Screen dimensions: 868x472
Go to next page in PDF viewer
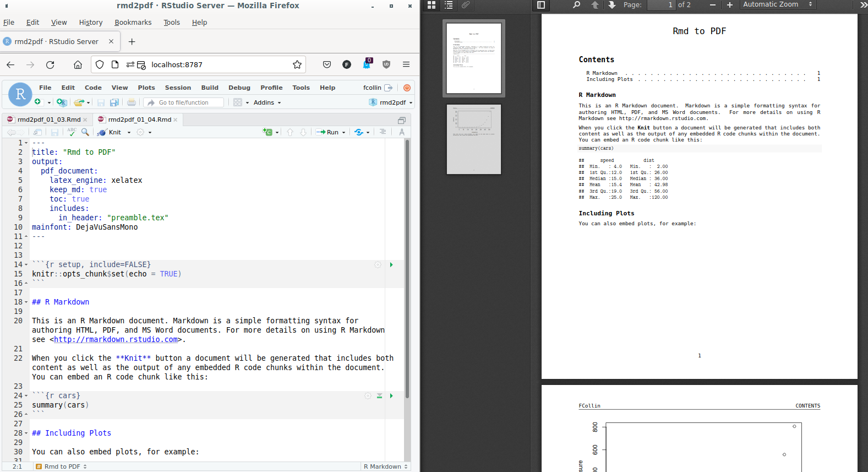[x=612, y=5]
